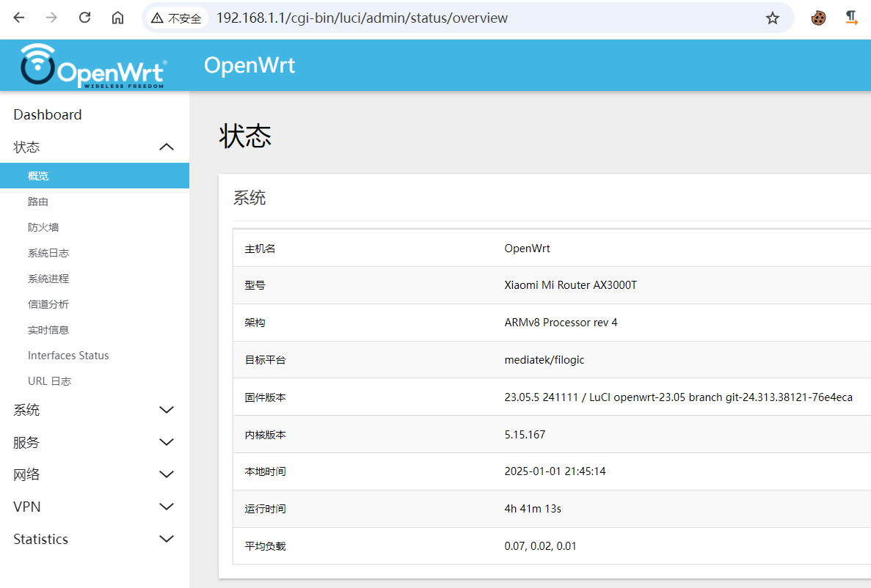Expand the Statistics sidebar menu
The height and width of the screenshot is (588, 871).
[95, 539]
